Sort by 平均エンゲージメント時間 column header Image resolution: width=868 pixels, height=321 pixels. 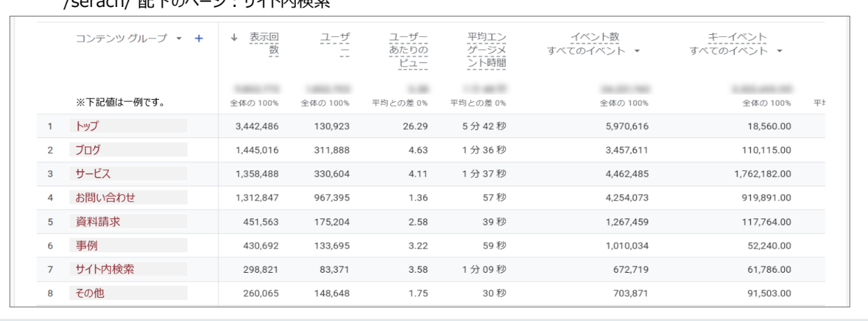(487, 50)
